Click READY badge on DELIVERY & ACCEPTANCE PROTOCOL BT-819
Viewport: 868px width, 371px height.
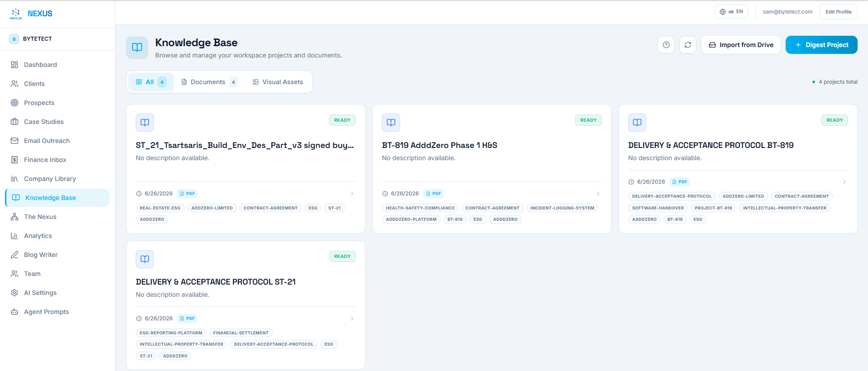[x=835, y=120]
